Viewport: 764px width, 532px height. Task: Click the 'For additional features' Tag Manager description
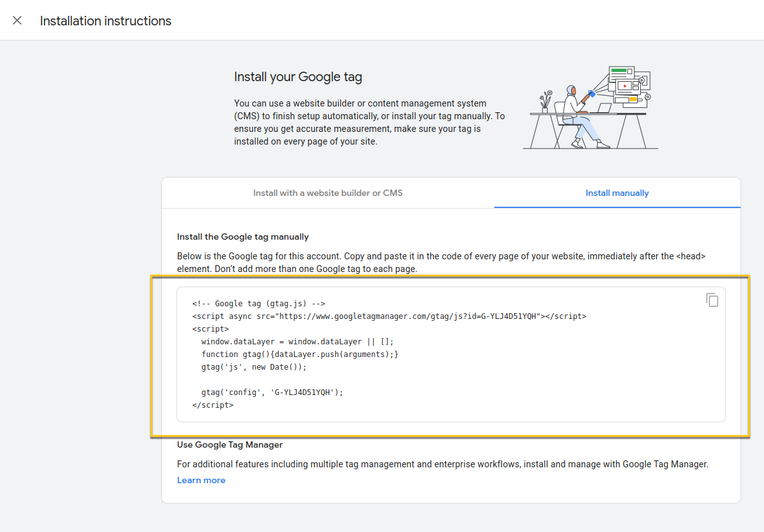coord(442,464)
